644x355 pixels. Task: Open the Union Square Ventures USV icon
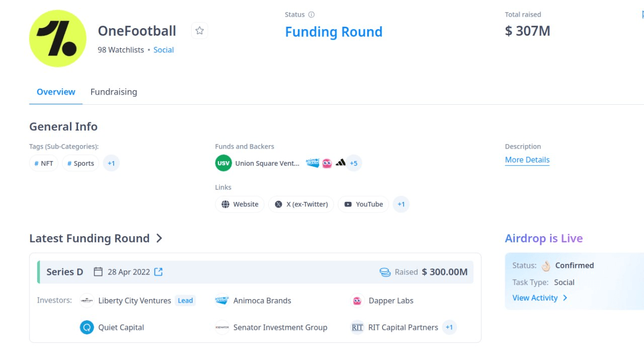point(223,163)
